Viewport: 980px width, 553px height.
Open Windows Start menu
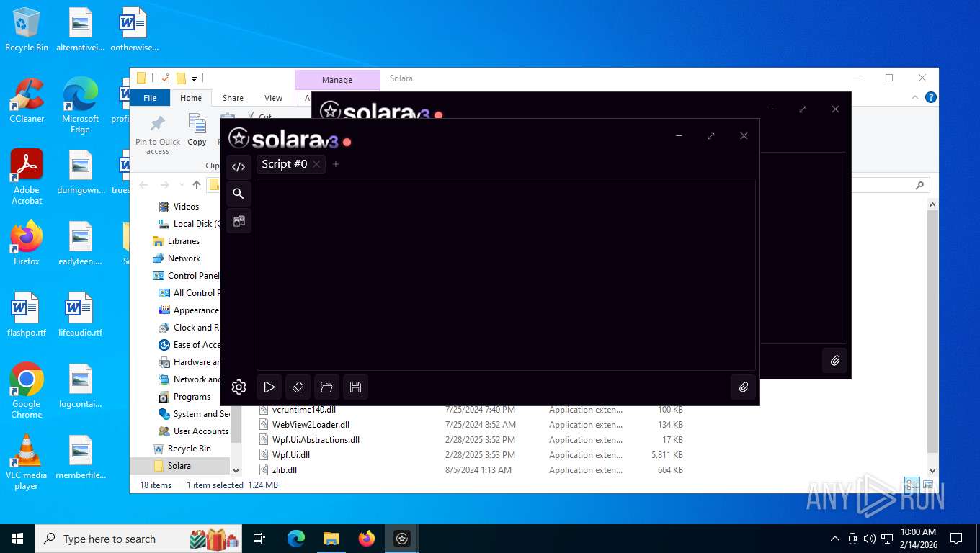[17, 539]
